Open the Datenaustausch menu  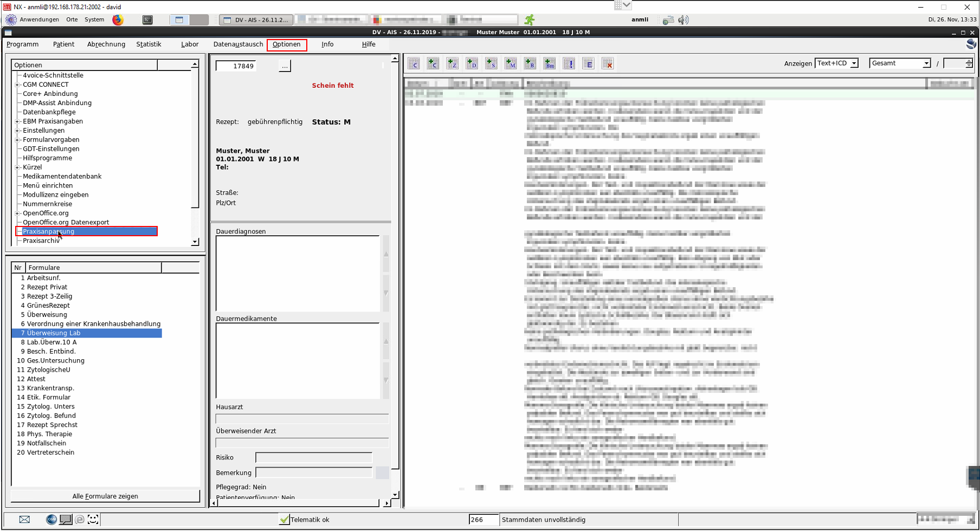(238, 44)
